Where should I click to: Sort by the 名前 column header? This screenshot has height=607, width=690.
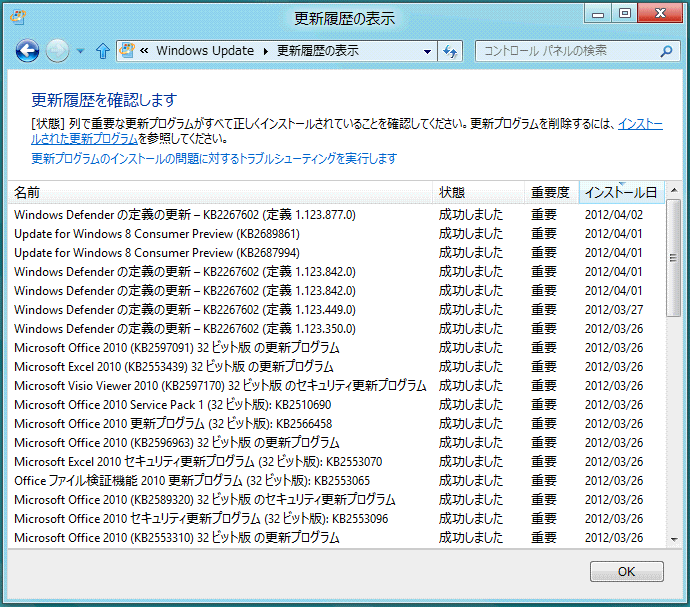(x=220, y=192)
